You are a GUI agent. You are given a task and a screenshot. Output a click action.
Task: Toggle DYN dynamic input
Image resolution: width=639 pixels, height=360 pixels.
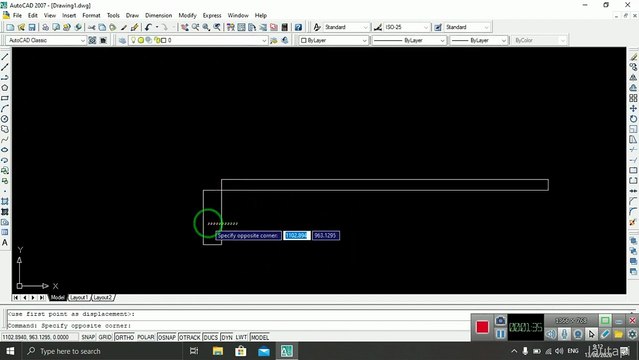coord(227,337)
